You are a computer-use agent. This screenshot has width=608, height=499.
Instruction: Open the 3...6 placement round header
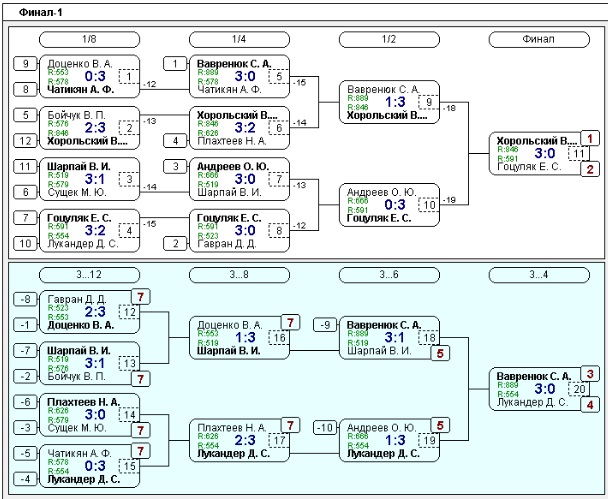(x=389, y=275)
